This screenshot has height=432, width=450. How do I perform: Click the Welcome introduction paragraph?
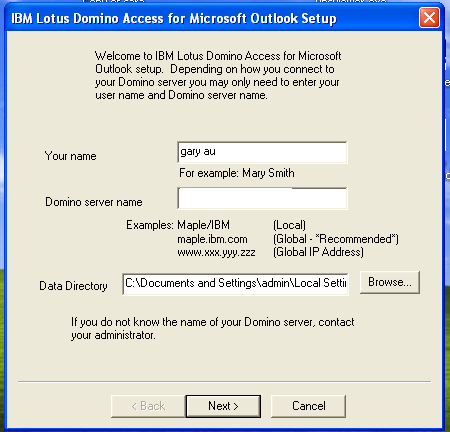218,75
